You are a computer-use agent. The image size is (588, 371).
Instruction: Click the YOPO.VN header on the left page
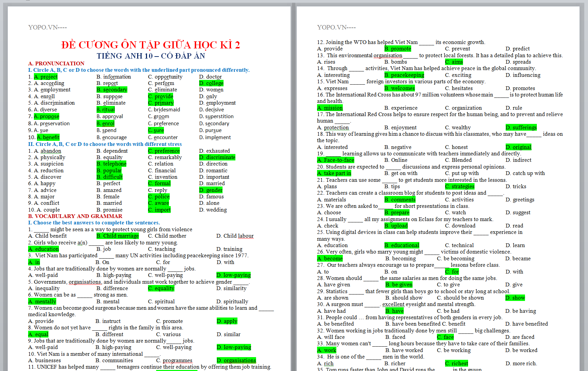pos(47,27)
